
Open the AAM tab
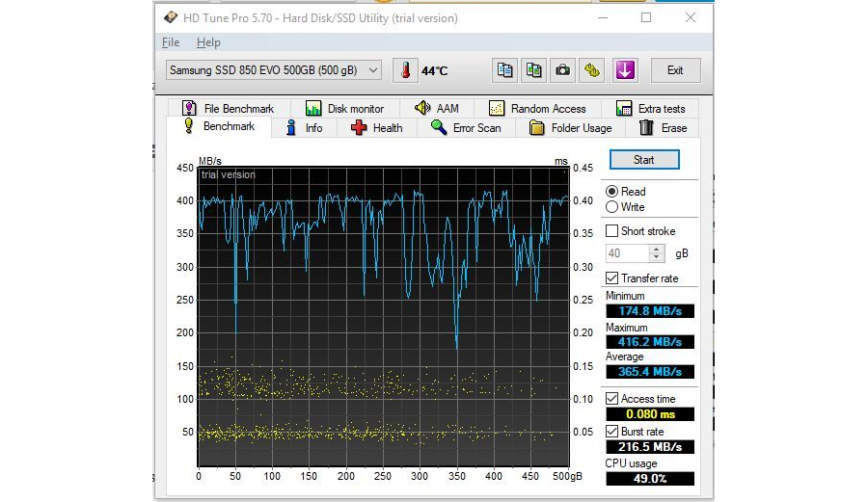pos(437,108)
